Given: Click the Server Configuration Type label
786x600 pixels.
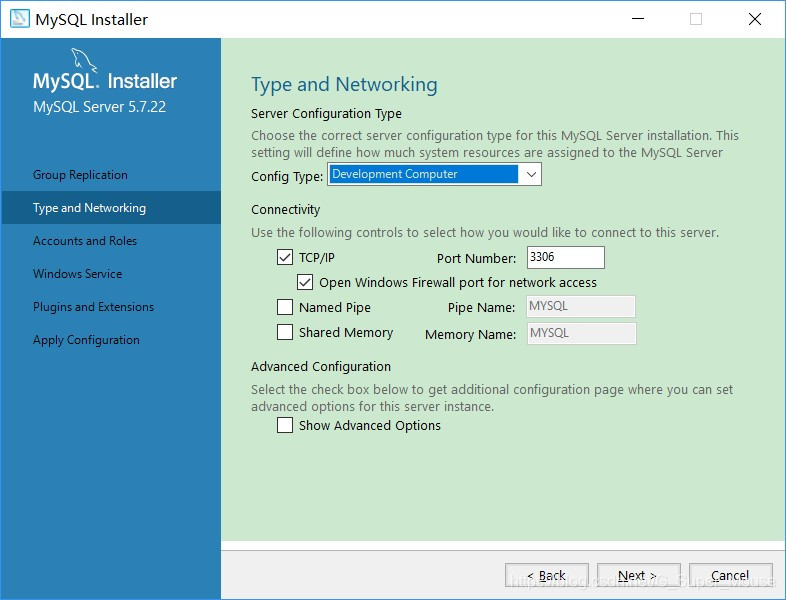Looking at the screenshot, I should (326, 114).
